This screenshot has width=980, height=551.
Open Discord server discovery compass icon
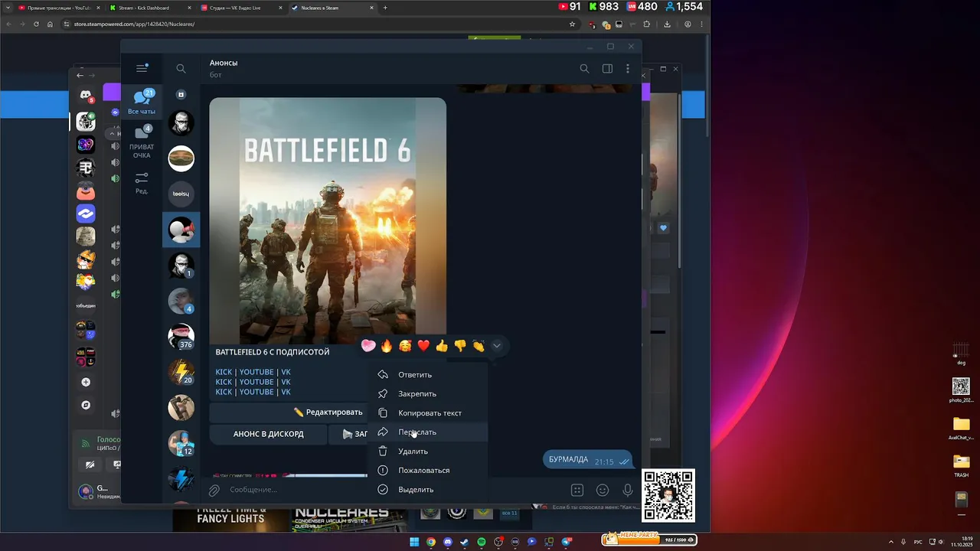click(86, 405)
